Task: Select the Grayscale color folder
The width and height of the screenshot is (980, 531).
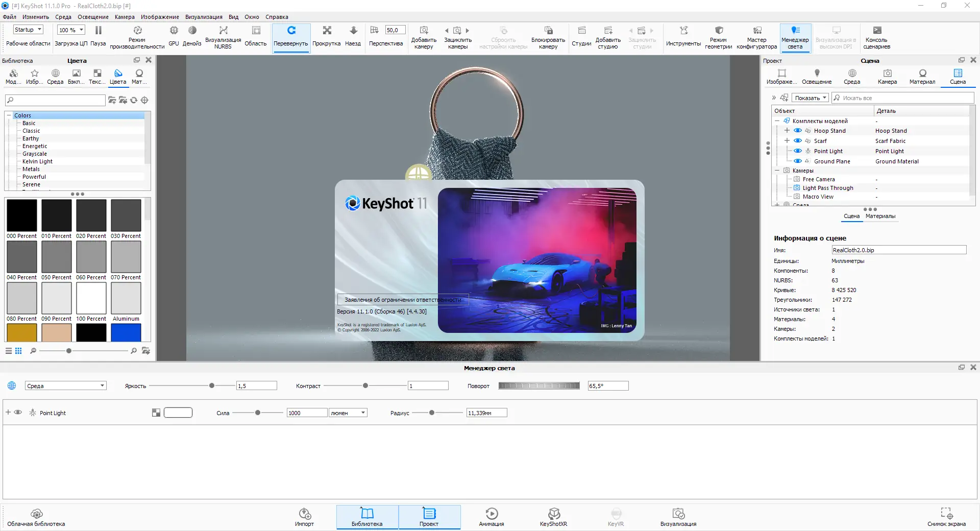Action: pyautogui.click(x=35, y=154)
